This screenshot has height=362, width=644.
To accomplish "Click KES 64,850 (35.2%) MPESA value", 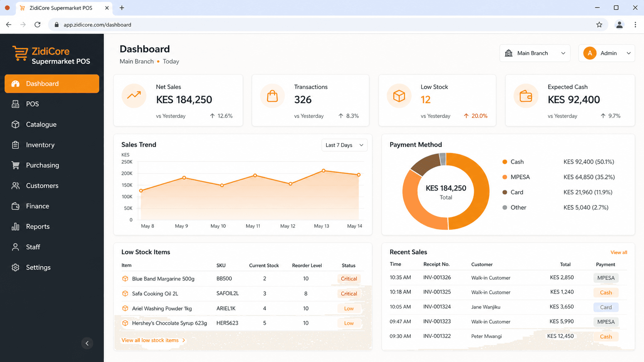I will click(589, 177).
